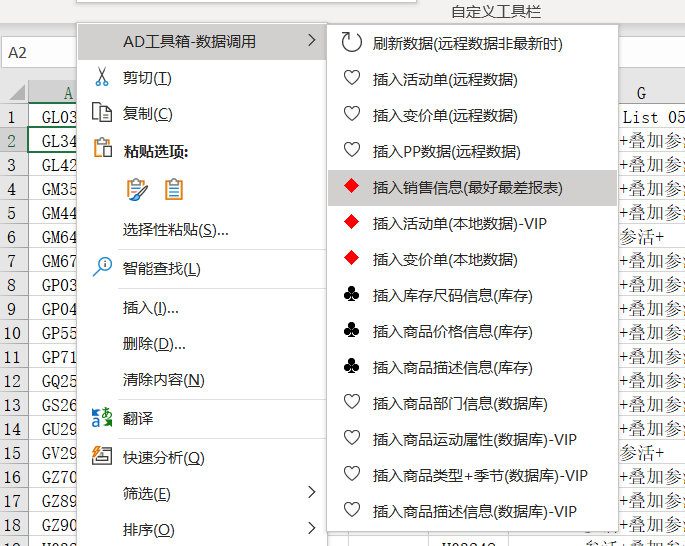Expand the AD工具箱-数据调用 submenu arrow
Viewport: 685px width, 546px height.
point(311,40)
